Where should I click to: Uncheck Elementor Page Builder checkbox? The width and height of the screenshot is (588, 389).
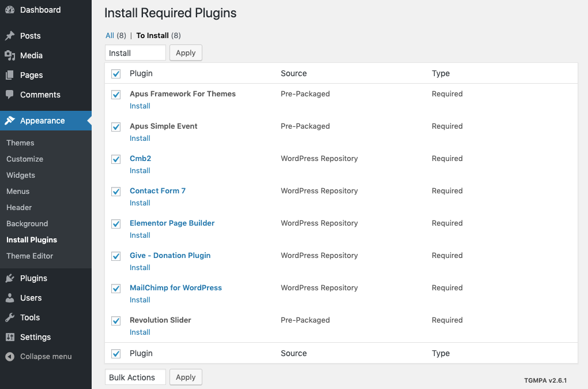pyautogui.click(x=116, y=223)
